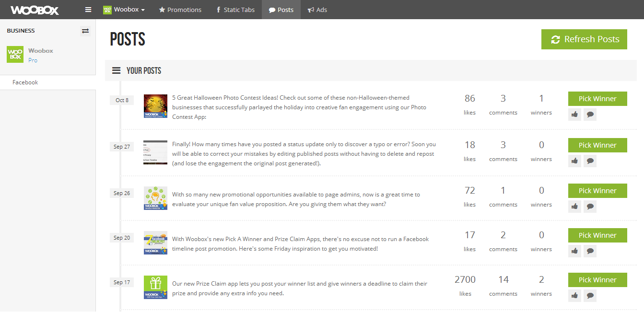Image resolution: width=644 pixels, height=312 pixels.
Task: Open the Halloween Photo Contest post thumbnail
Action: click(x=155, y=106)
